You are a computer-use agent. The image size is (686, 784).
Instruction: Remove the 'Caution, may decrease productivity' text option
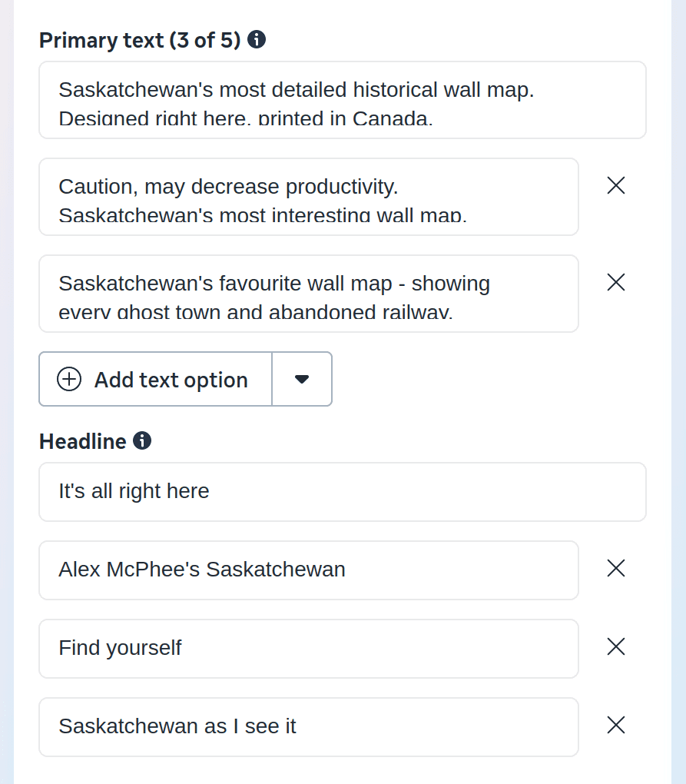[x=616, y=185]
